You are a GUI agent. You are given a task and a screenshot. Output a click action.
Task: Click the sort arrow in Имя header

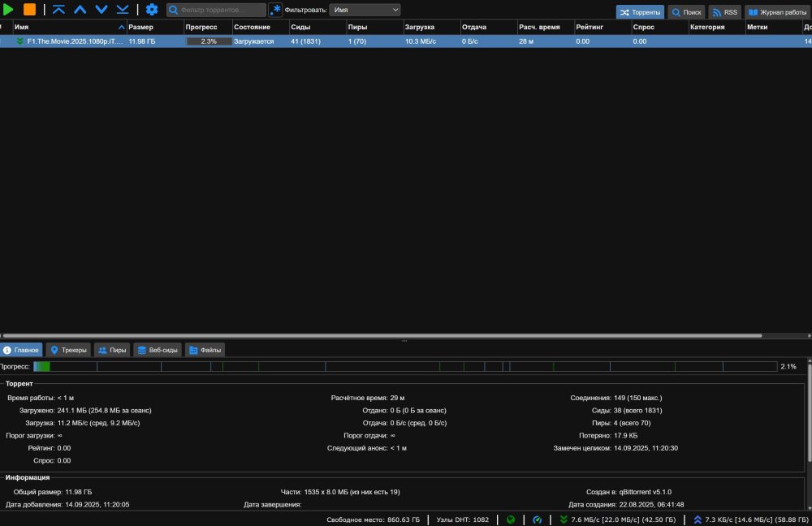pos(121,27)
